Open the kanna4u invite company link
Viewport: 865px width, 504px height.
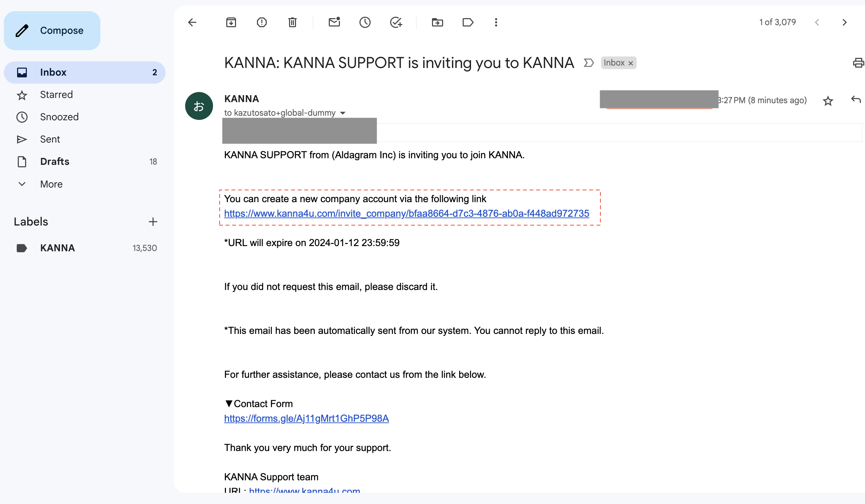click(x=407, y=213)
